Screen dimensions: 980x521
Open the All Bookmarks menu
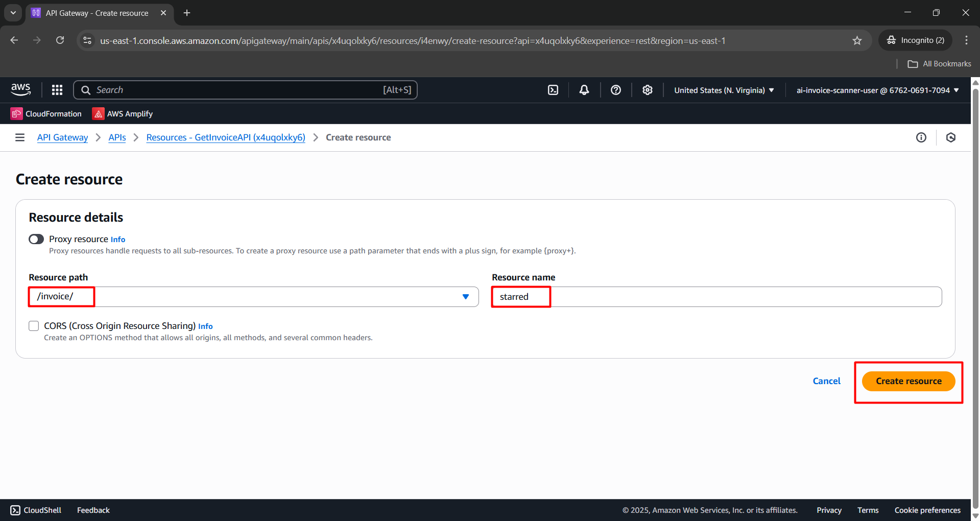point(939,63)
